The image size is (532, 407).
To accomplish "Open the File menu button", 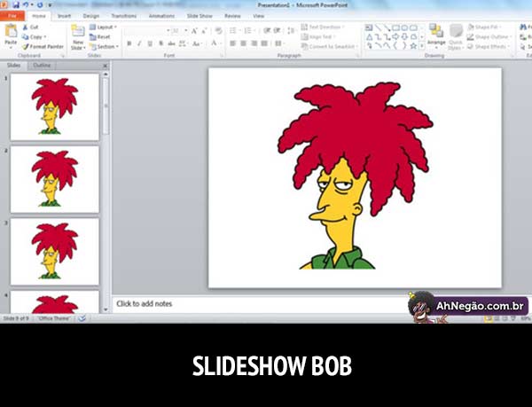I will pyautogui.click(x=13, y=16).
